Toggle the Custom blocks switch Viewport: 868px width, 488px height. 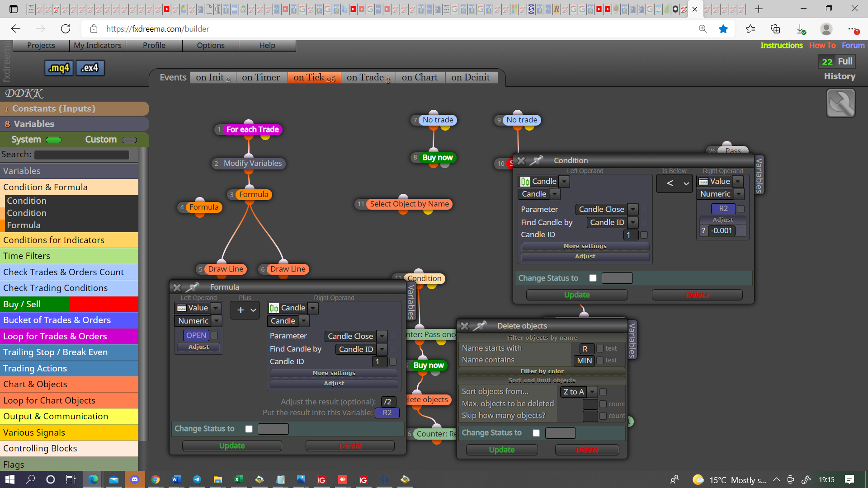[x=129, y=140]
